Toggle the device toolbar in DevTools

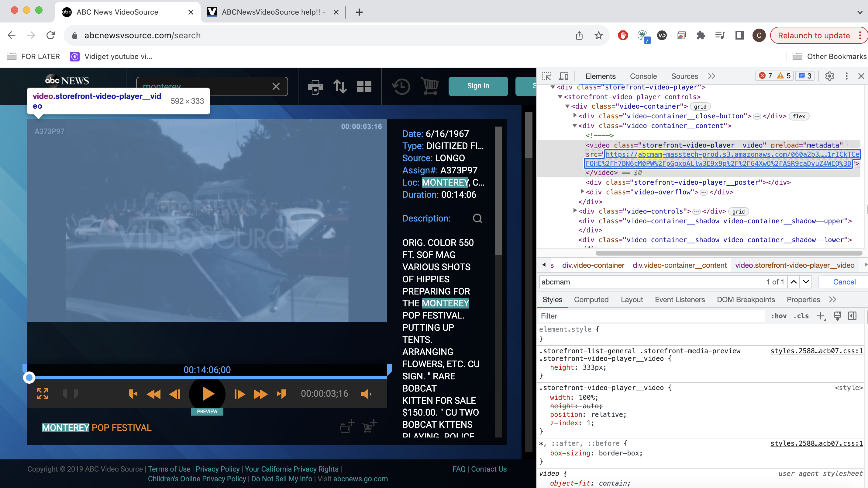tap(563, 76)
